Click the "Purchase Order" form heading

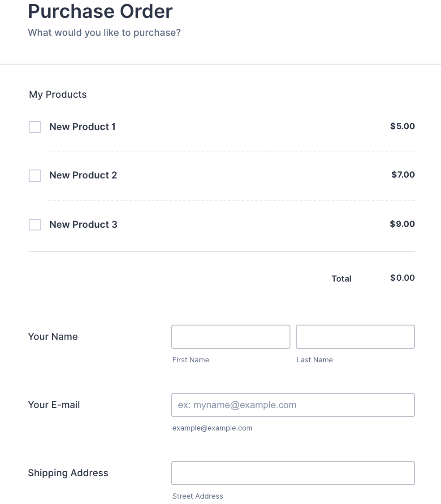[x=100, y=11]
